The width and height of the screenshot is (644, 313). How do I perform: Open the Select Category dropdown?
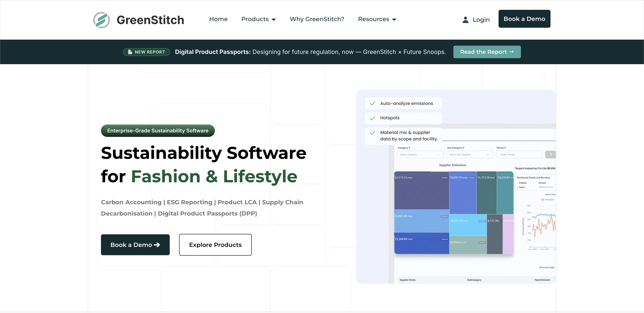tap(420, 154)
